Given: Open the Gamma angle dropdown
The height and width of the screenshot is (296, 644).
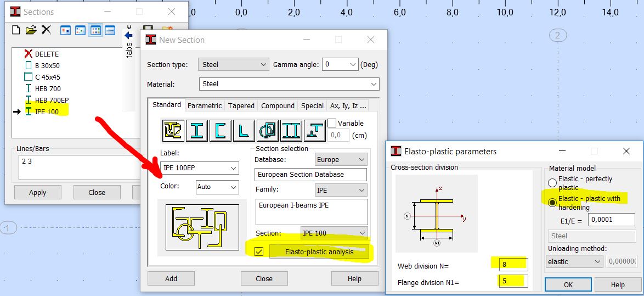Looking at the screenshot, I should tap(340, 65).
